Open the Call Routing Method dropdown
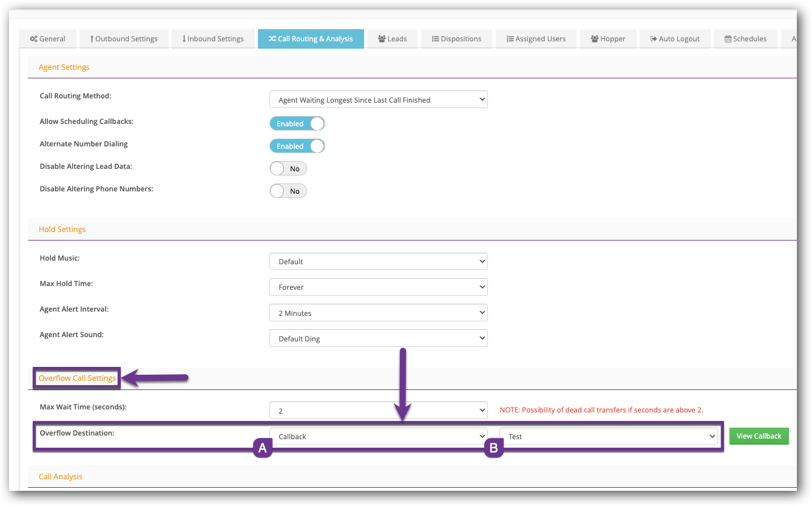Image resolution: width=812 pixels, height=506 pixels. (378, 99)
